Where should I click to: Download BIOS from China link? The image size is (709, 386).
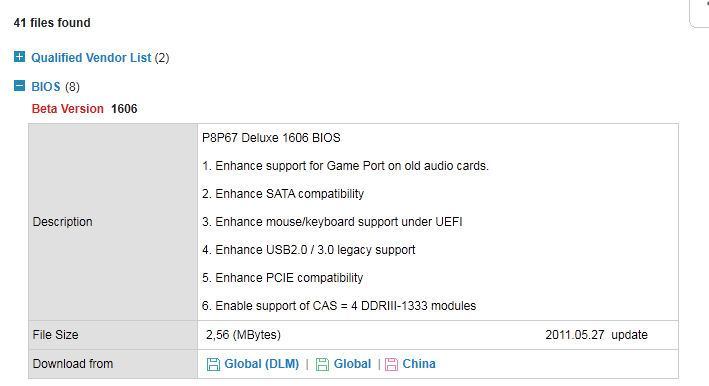419,364
